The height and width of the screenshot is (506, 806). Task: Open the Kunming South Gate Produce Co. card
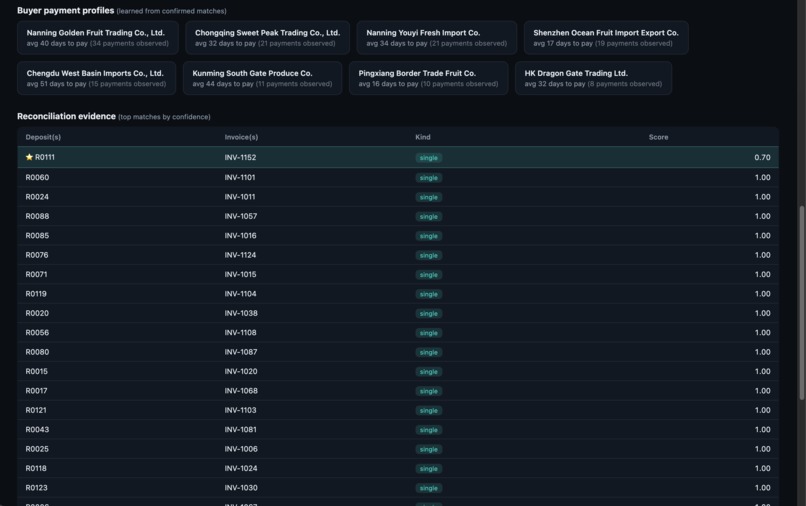pyautogui.click(x=262, y=78)
